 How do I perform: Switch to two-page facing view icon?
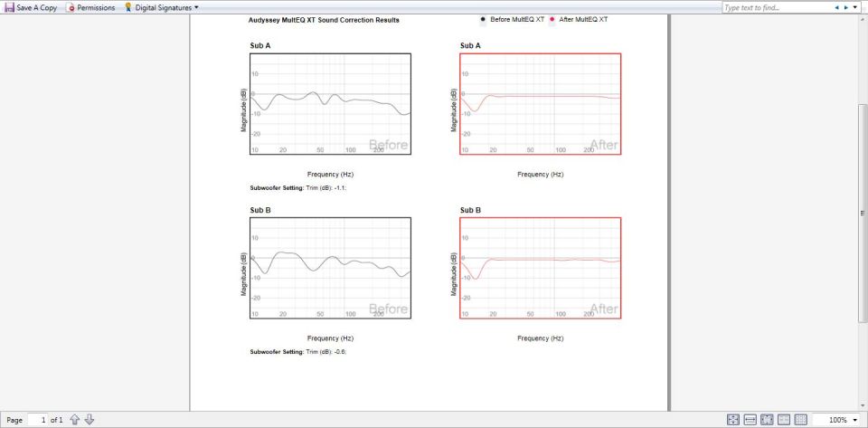[784, 420]
